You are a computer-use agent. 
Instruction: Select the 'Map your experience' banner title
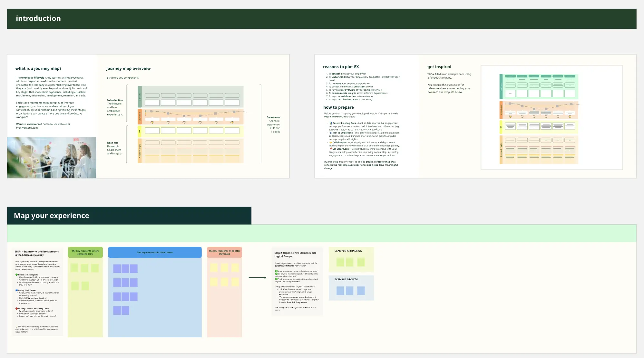52,215
